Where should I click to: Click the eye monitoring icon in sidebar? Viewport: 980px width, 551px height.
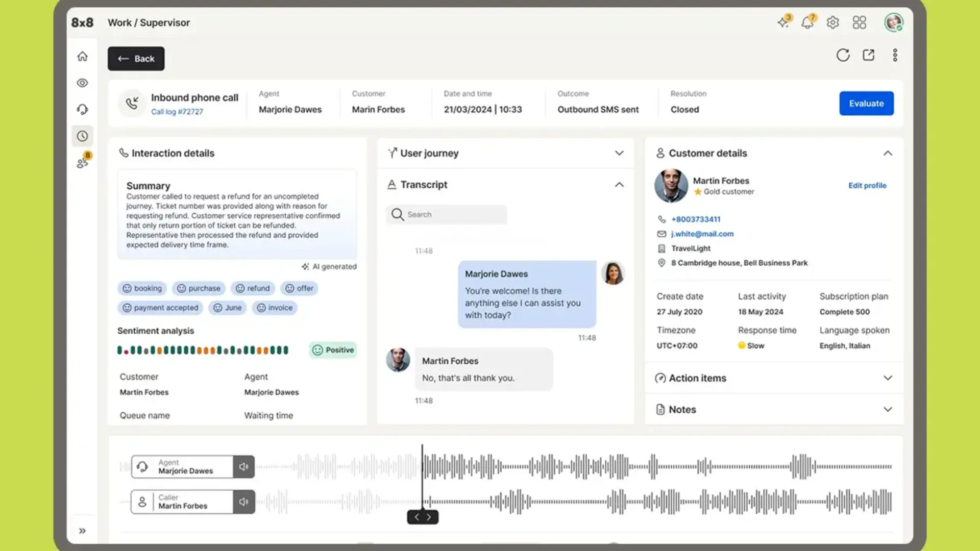tap(82, 83)
